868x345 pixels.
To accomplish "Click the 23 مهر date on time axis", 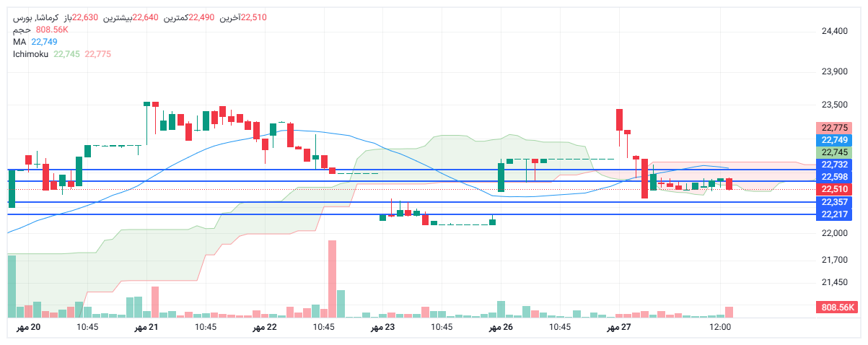I will (x=382, y=328).
